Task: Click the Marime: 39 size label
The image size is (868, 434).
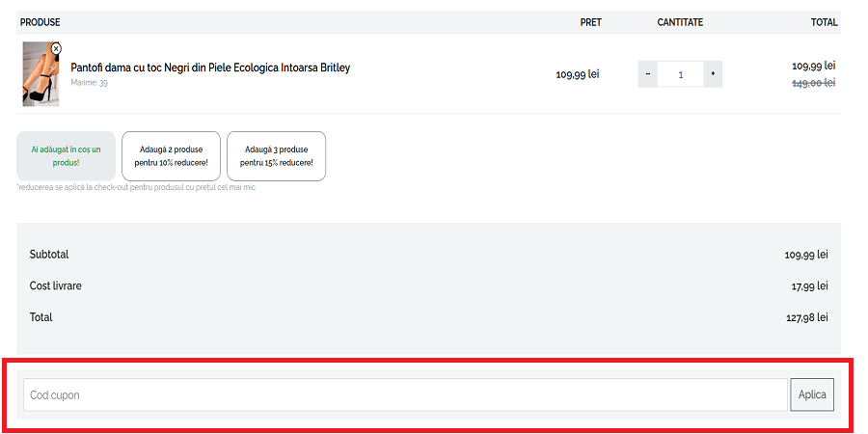Action: click(89, 83)
